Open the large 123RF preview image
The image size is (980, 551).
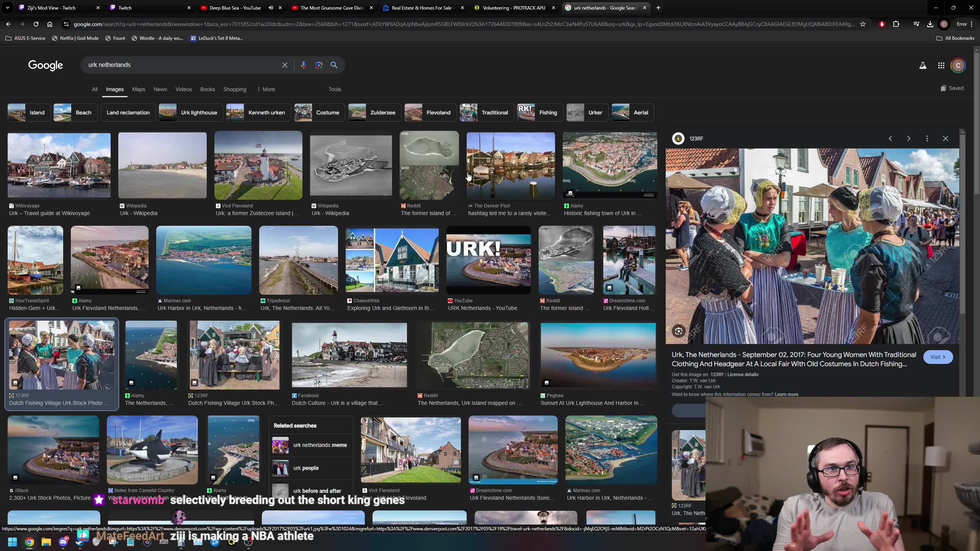click(812, 246)
